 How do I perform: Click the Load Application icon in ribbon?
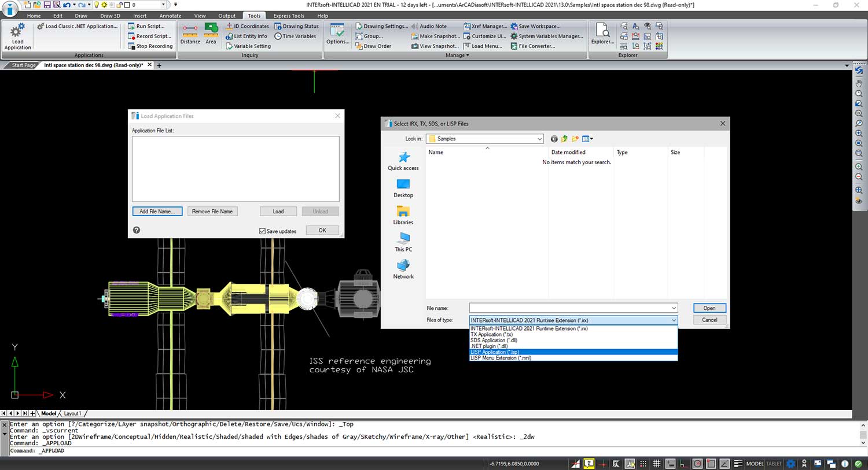coord(17,36)
